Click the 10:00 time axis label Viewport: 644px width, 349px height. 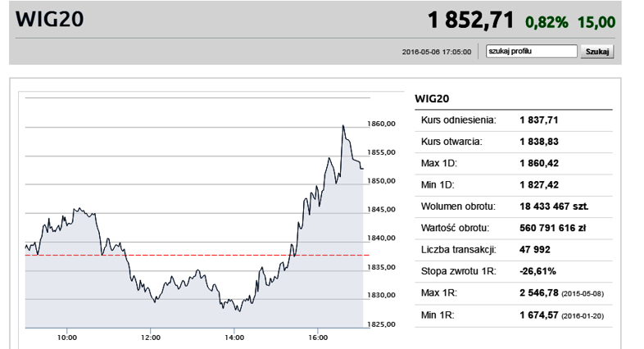tap(67, 338)
